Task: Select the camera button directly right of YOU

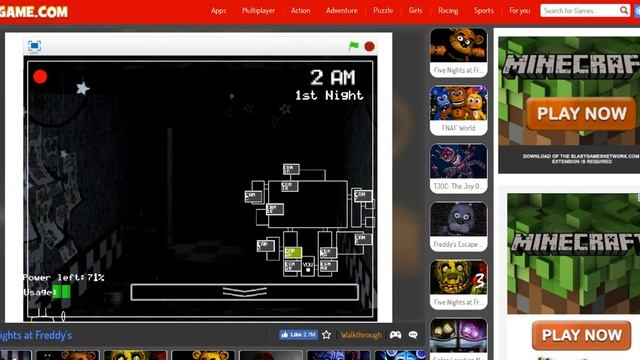Action: 328,267
